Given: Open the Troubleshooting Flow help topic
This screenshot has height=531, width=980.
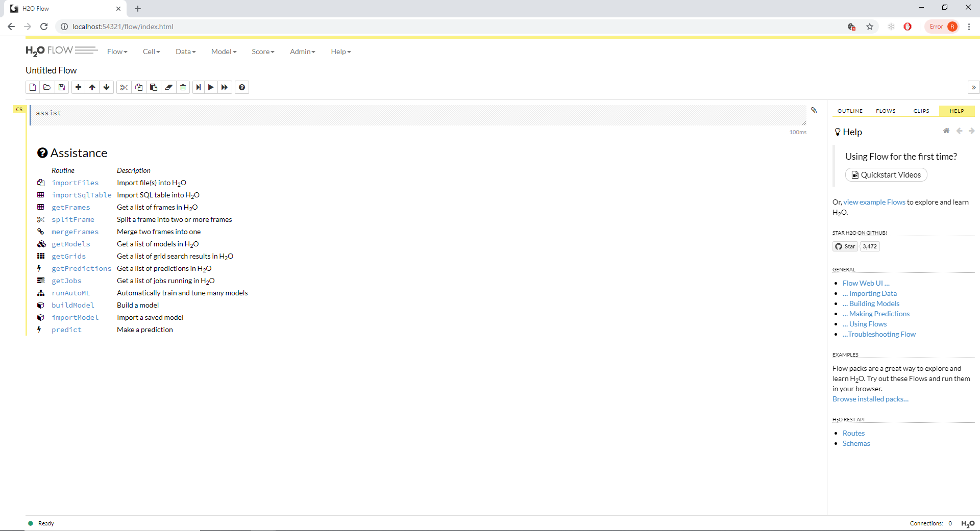Looking at the screenshot, I should point(879,334).
